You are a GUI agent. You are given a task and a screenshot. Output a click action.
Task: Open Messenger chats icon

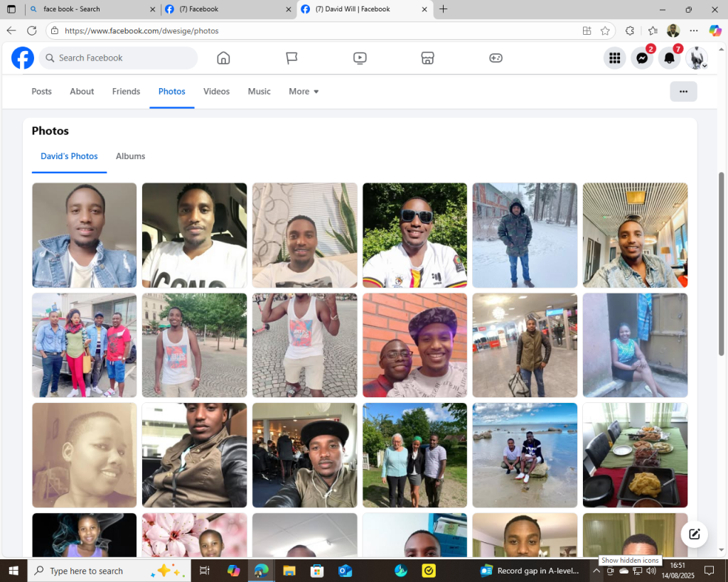click(641, 58)
